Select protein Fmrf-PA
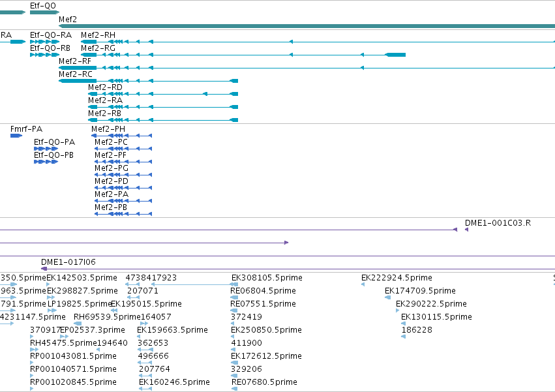555x392 pixels. pyautogui.click(x=16, y=136)
